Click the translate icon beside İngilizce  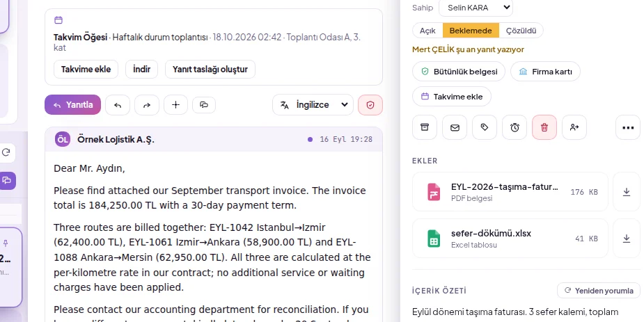[x=285, y=105]
